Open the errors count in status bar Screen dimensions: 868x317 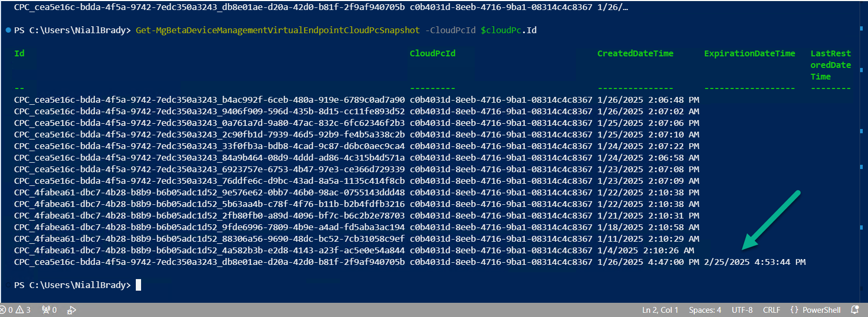click(x=6, y=310)
